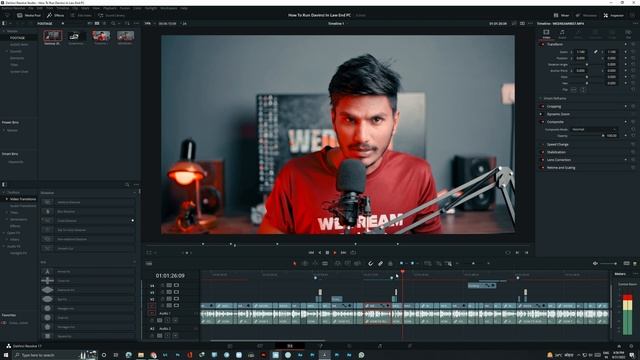
Task: Disable the V4 video track
Action: tap(176, 285)
